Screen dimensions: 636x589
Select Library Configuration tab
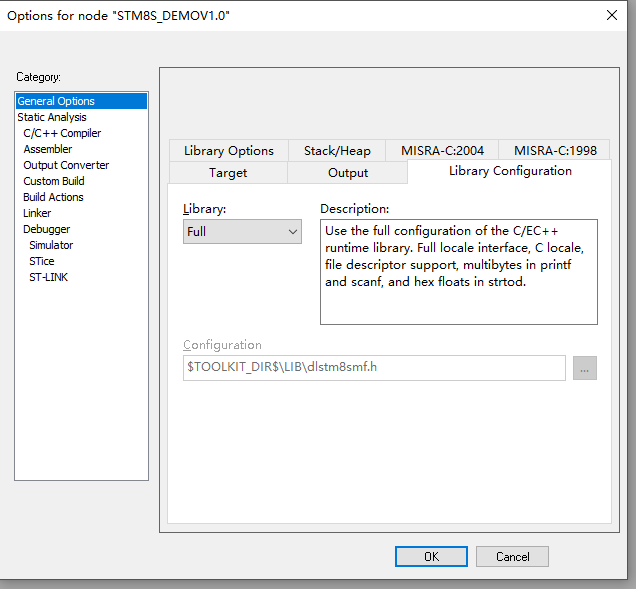tap(510, 171)
